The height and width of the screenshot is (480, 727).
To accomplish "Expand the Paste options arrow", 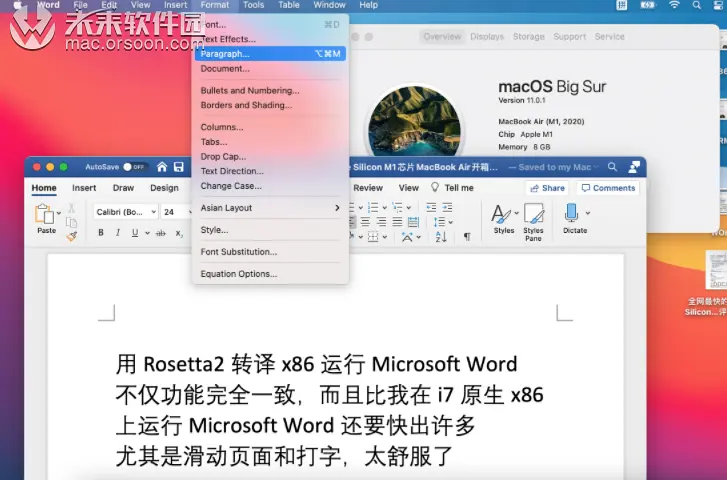I will tap(59, 213).
